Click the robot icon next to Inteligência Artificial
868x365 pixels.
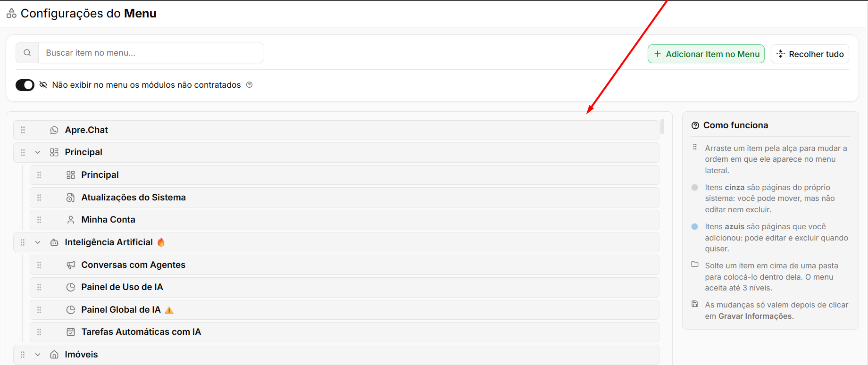point(54,242)
